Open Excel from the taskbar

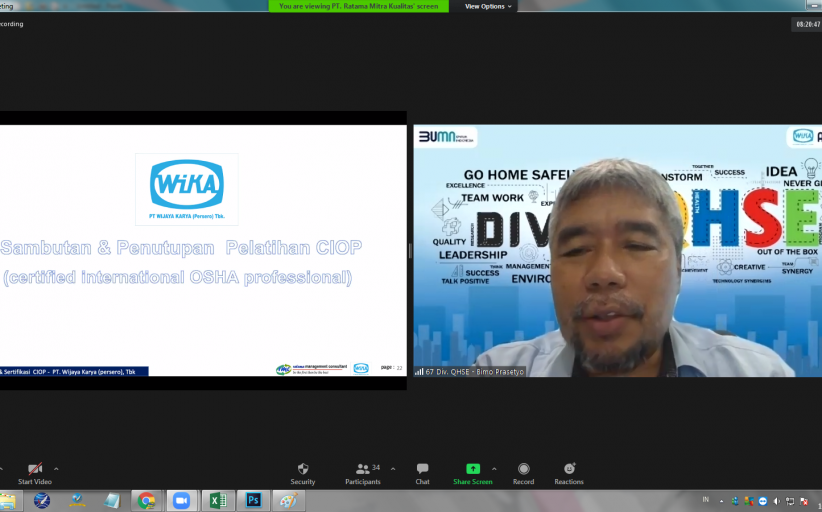click(x=218, y=501)
